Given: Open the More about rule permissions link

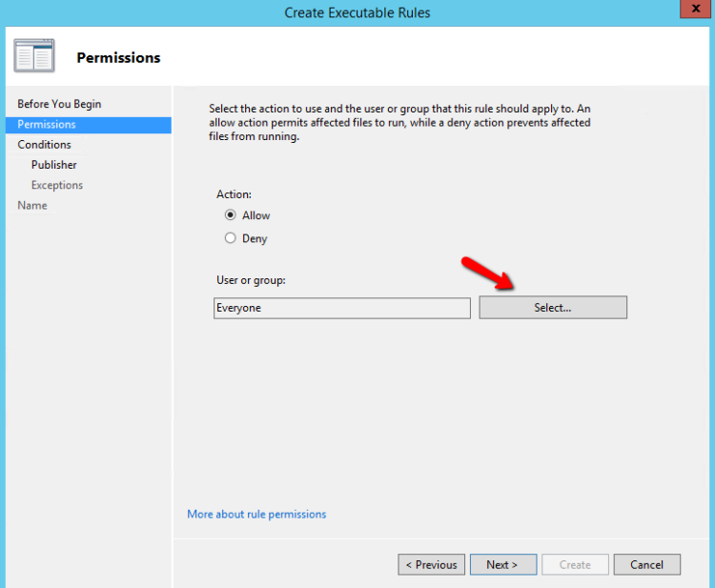Looking at the screenshot, I should point(256,514).
